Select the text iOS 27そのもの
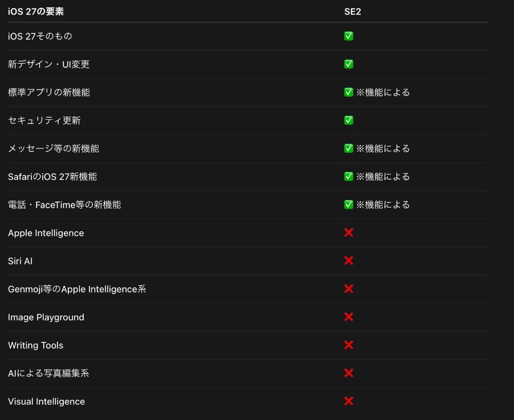514x420 pixels. [x=40, y=36]
